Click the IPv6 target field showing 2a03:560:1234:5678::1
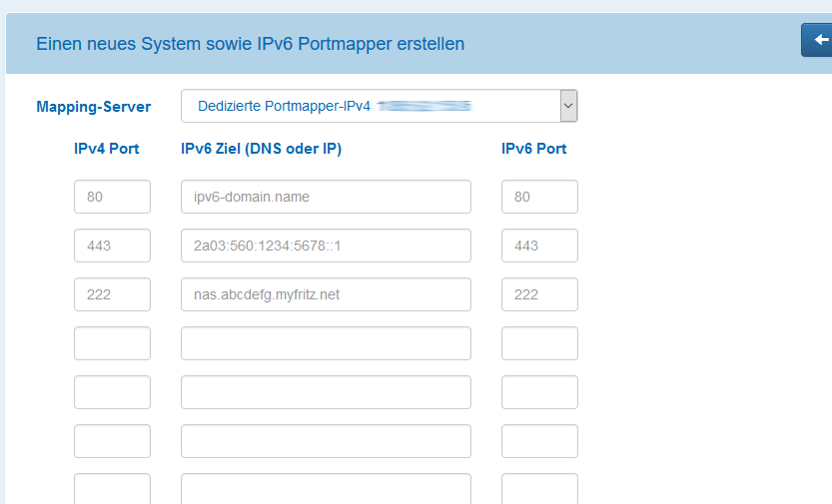This screenshot has height=504, width=832. pyautogui.click(x=326, y=246)
